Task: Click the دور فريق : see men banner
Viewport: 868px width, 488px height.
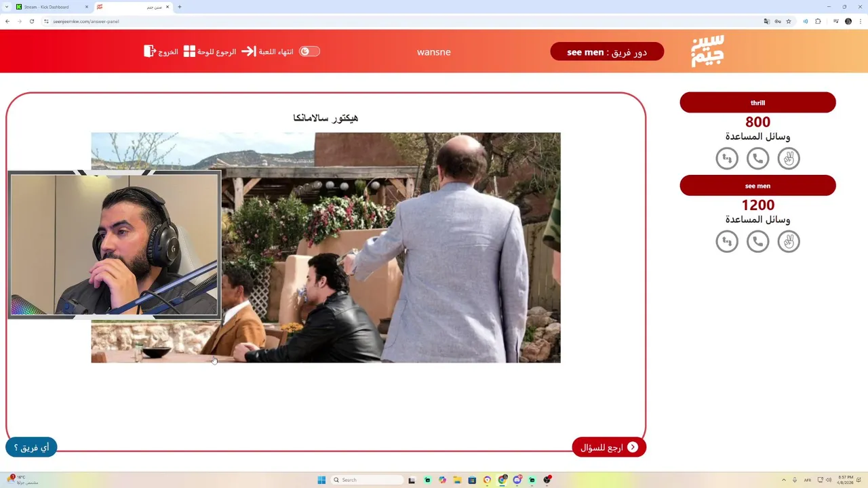Action: (x=607, y=52)
